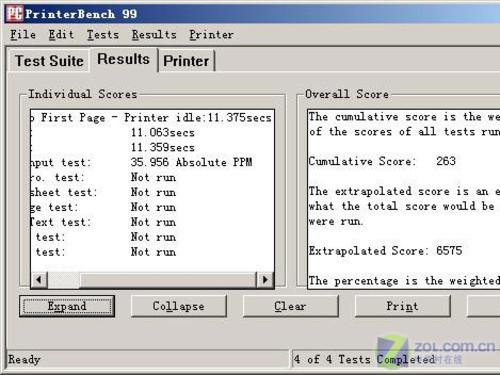This screenshot has width=500, height=375.
Task: Switch to the Test Suite tab
Action: point(49,61)
